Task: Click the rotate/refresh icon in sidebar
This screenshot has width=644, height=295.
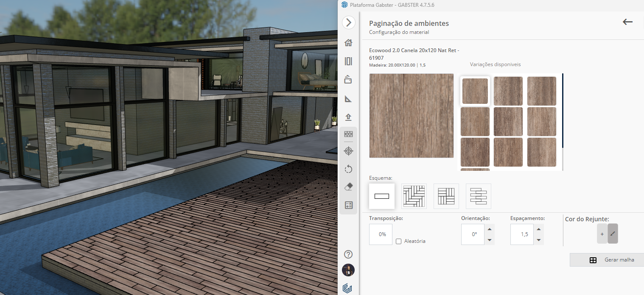Action: click(x=348, y=169)
